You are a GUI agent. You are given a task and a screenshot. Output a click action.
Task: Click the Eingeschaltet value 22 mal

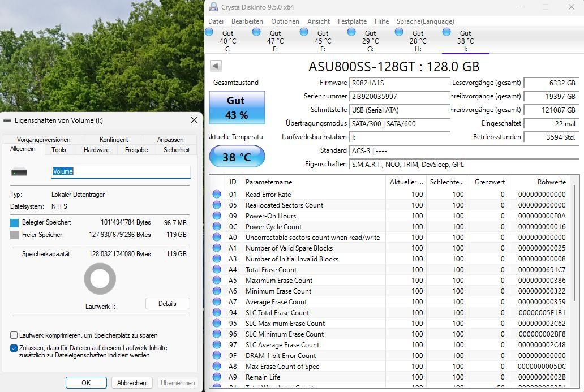[x=552, y=123]
